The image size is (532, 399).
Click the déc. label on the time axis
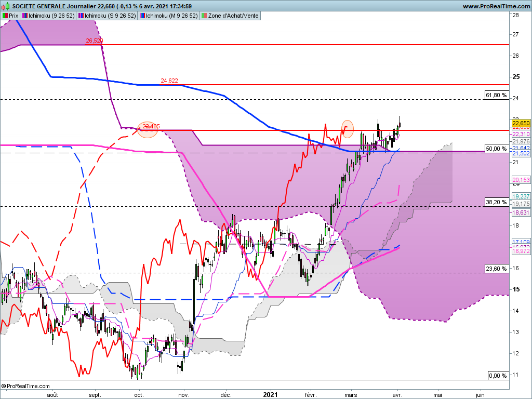226,395
